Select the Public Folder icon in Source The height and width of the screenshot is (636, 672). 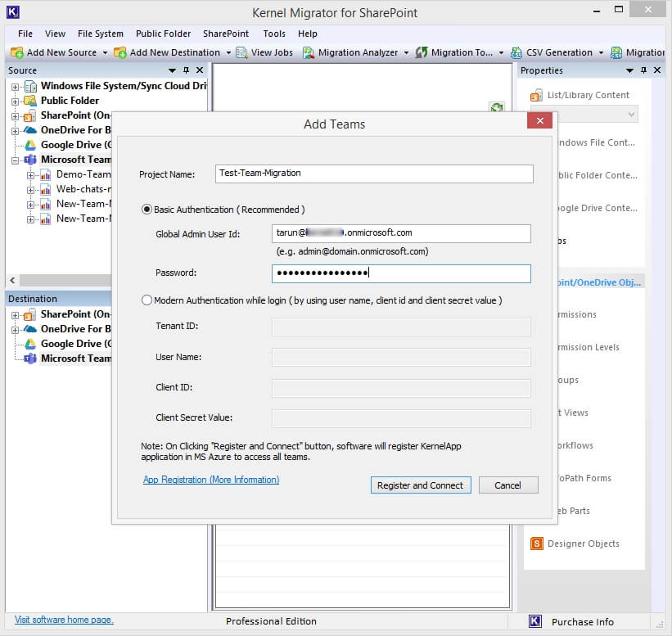pos(30,101)
